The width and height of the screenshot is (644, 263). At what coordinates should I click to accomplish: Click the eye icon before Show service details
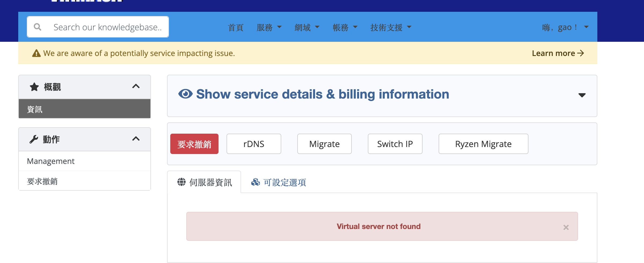coord(186,94)
